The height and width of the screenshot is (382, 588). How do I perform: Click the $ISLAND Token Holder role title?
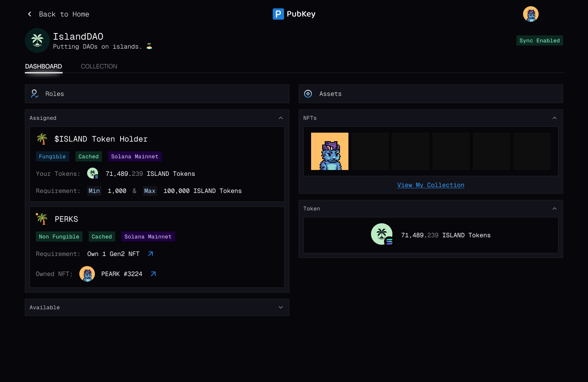click(101, 139)
